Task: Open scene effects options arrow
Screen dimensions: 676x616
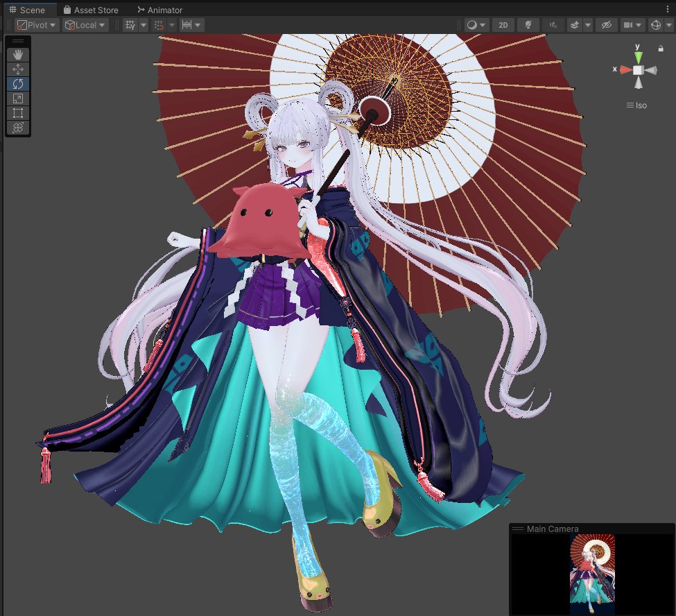Action: click(588, 25)
